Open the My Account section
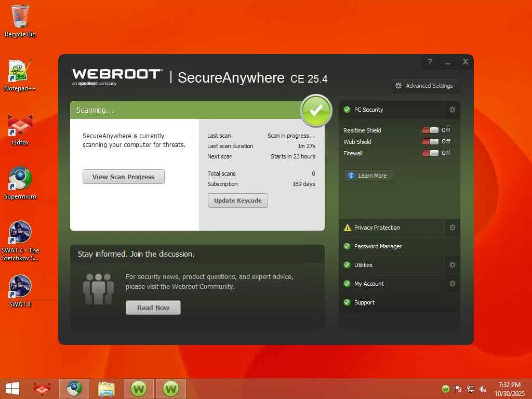Image resolution: width=532 pixels, height=399 pixels. click(392, 284)
